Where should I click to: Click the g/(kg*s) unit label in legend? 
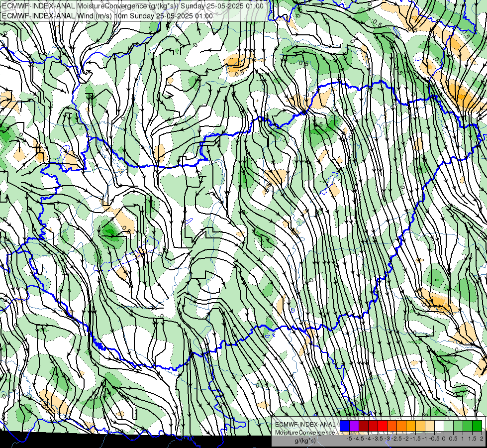click(x=305, y=441)
